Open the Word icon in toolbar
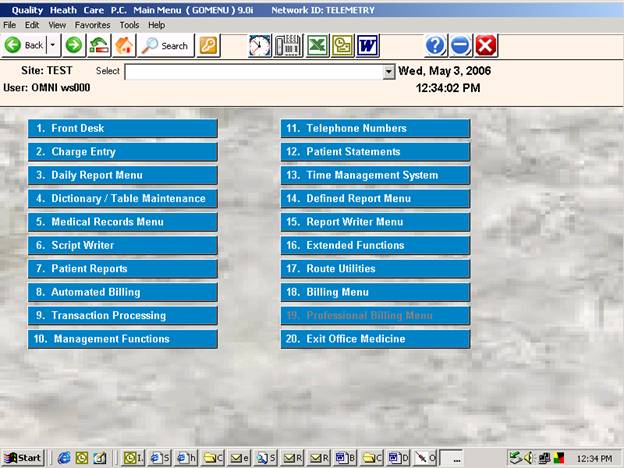The height and width of the screenshot is (468, 624). coord(366,45)
